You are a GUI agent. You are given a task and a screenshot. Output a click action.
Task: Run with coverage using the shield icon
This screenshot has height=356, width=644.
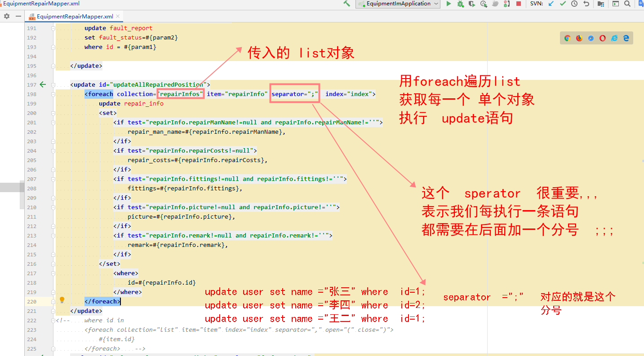pos(472,4)
